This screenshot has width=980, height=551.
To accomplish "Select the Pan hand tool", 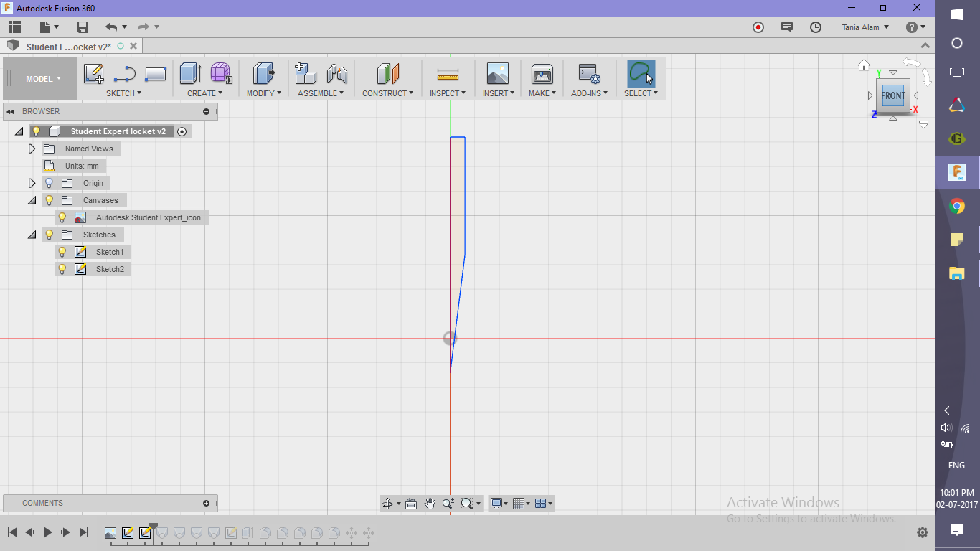I will [430, 504].
